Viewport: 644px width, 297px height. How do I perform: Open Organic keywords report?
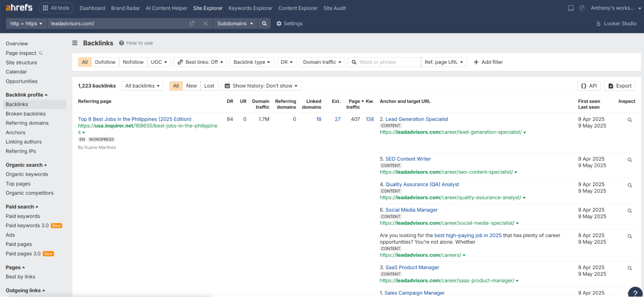coord(27,174)
